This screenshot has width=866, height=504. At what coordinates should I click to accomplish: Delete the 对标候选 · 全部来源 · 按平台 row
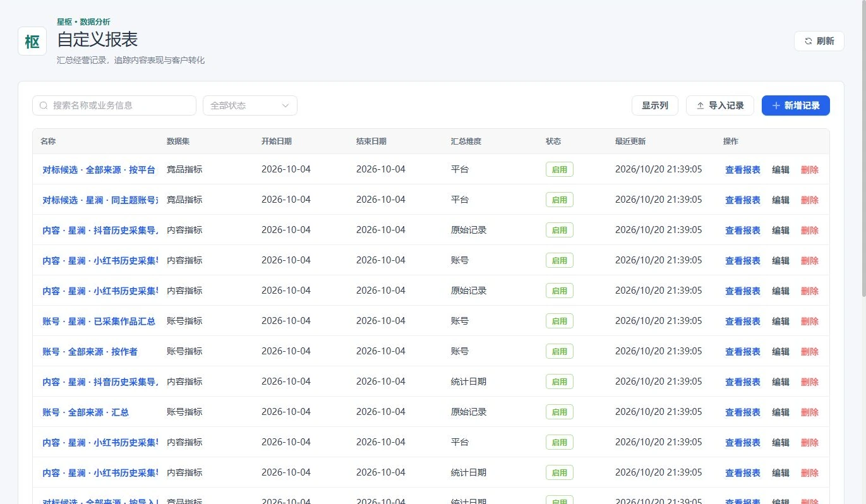(810, 170)
